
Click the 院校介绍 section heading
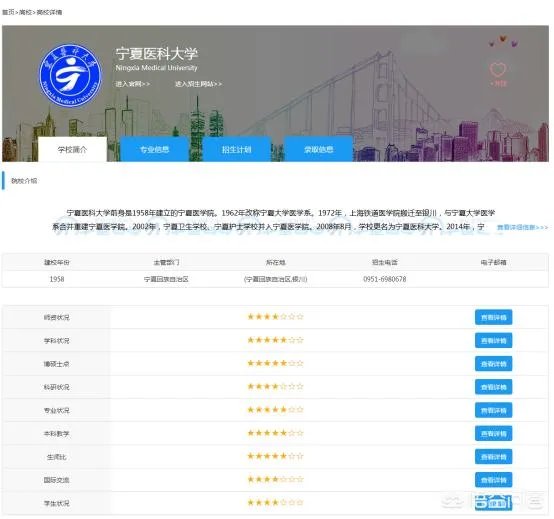click(24, 181)
